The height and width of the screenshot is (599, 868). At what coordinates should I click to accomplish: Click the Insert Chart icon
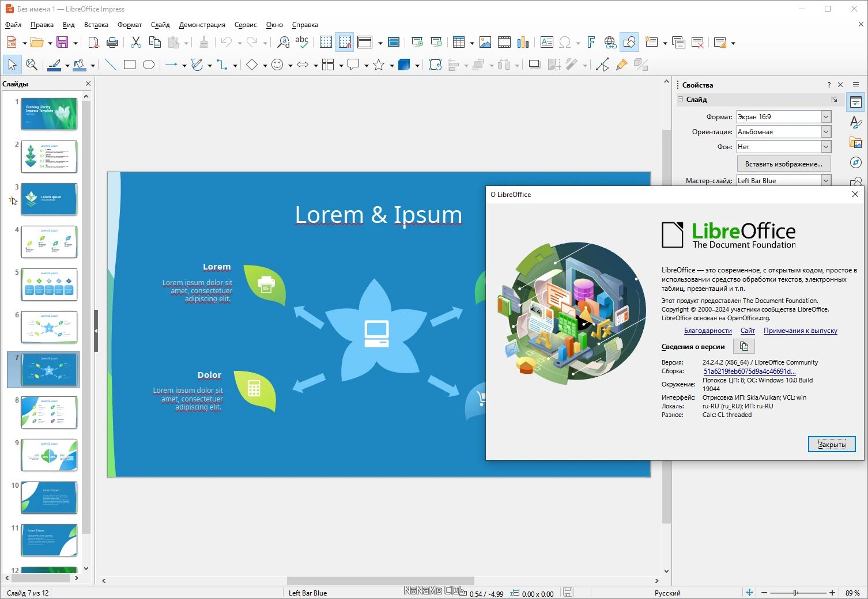[523, 42]
